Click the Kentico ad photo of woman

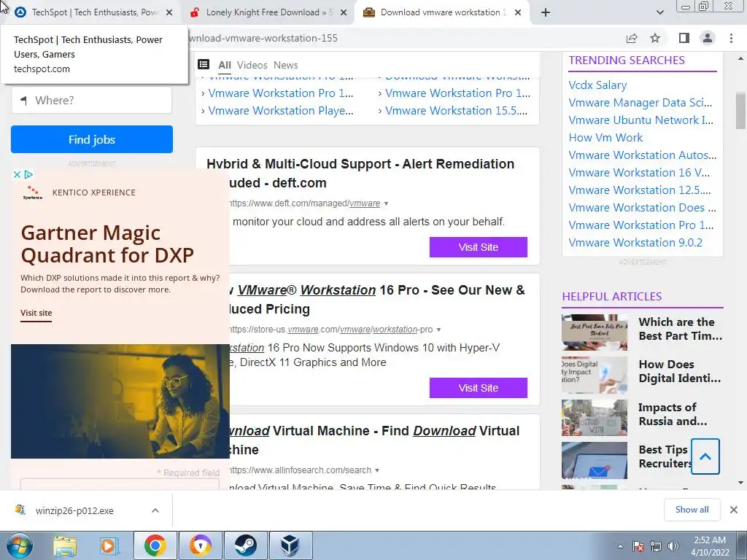point(120,402)
